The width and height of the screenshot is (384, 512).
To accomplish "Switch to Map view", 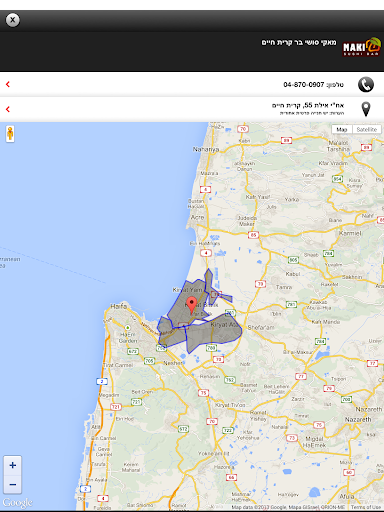I will (x=342, y=129).
